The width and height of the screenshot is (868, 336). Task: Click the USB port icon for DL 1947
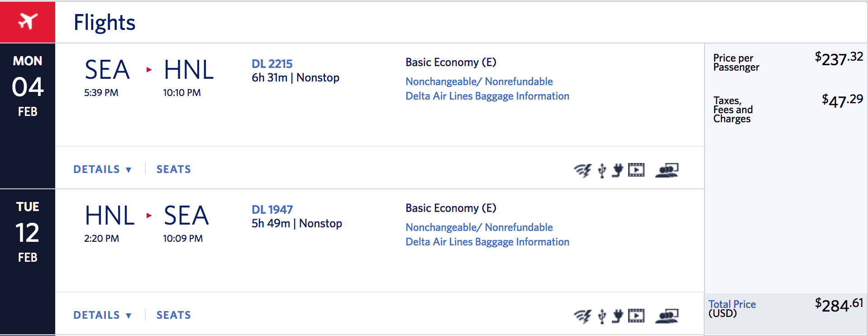[602, 316]
